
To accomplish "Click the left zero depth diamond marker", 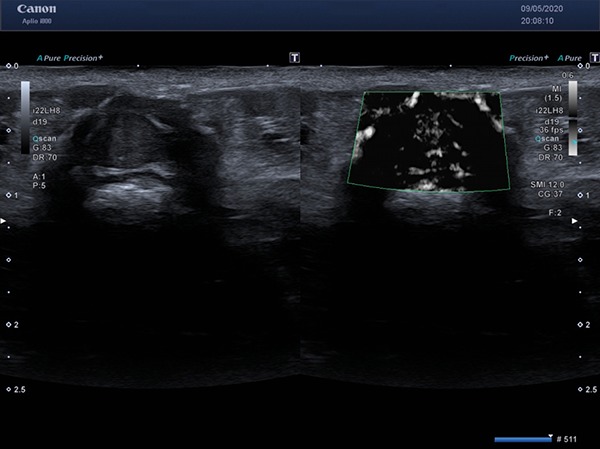I will tap(8, 66).
